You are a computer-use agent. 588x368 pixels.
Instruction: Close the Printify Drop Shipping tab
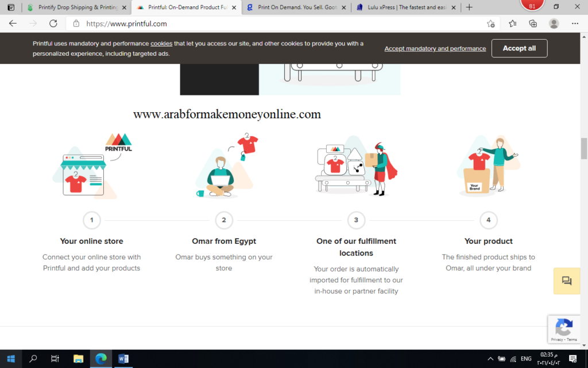click(x=124, y=7)
